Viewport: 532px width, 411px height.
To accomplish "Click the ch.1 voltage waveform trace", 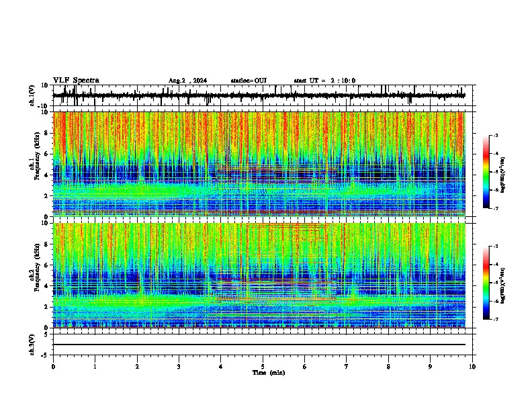I will coord(259,95).
